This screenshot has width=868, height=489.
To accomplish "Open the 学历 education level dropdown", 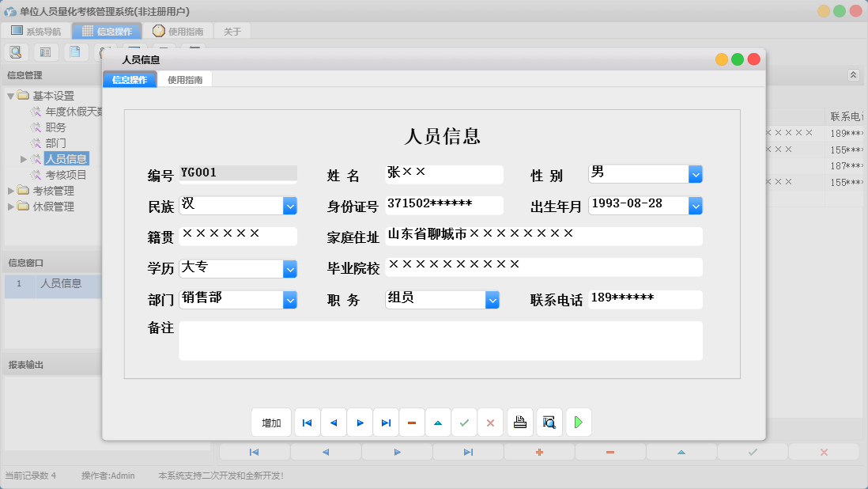I will tap(290, 268).
